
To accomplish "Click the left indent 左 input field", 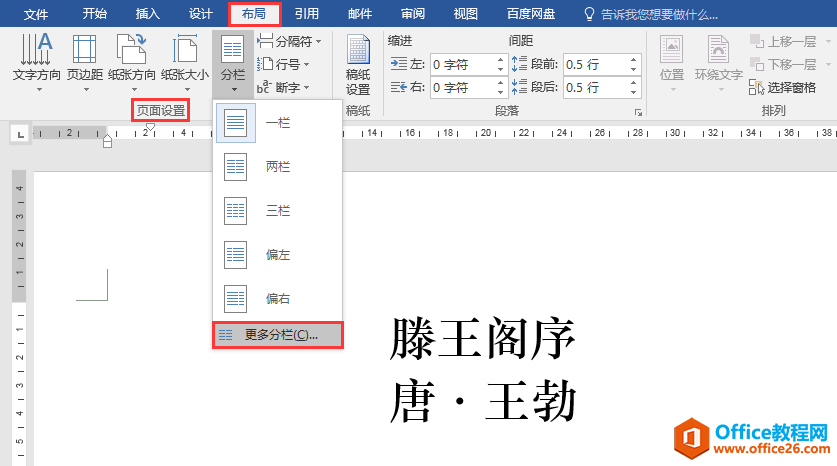I will [x=462, y=65].
